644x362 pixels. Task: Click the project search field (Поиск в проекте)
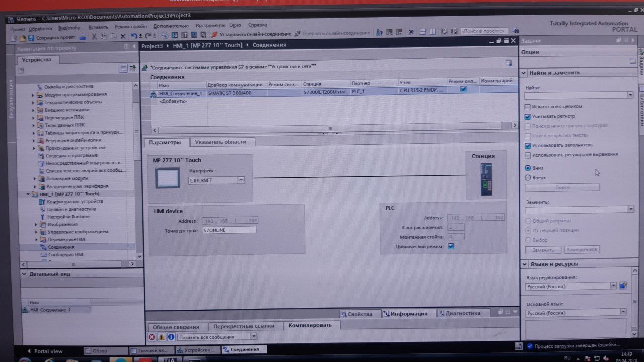click(485, 31)
